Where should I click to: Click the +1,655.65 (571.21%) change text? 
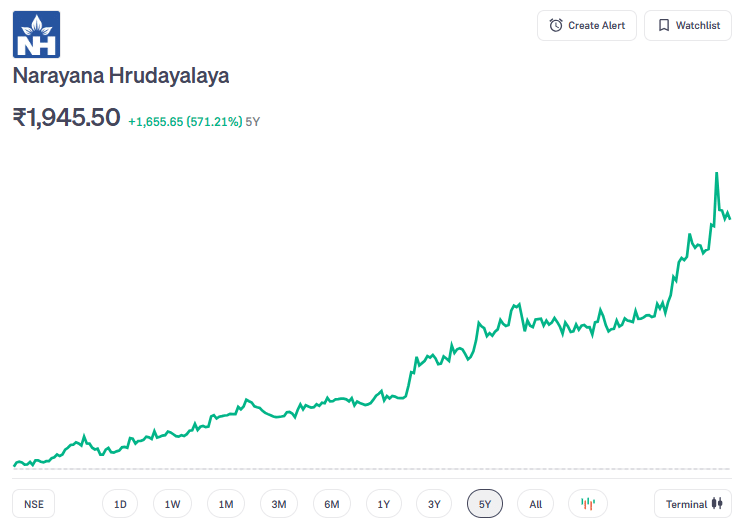185,122
